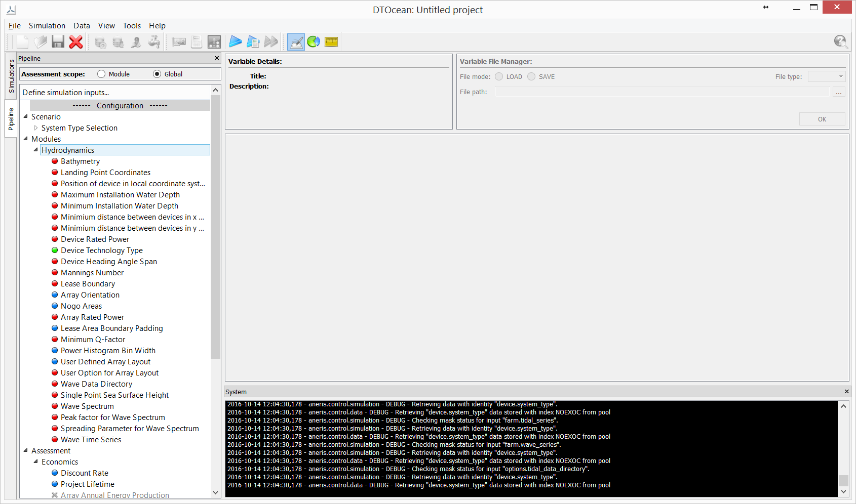
Task: Open the File type dropdown
Action: pos(827,77)
